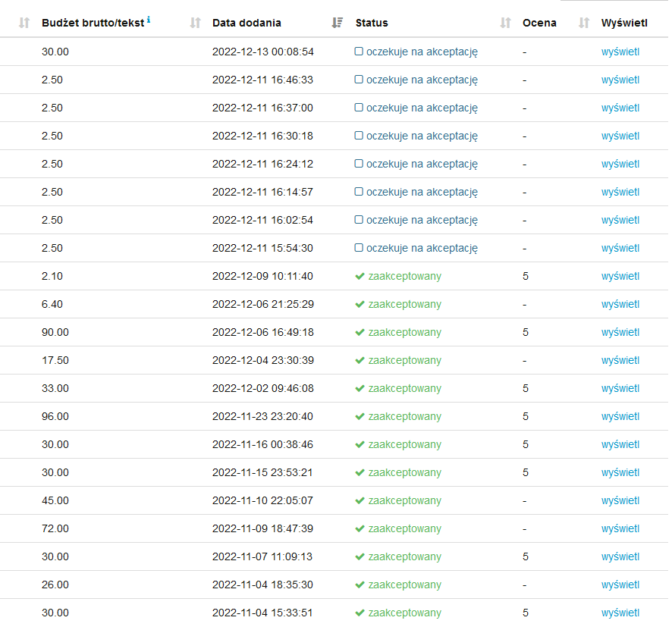
Task: Open wyświetl link for the 2022-12-13 00:08:54 entry
Action: [x=620, y=52]
